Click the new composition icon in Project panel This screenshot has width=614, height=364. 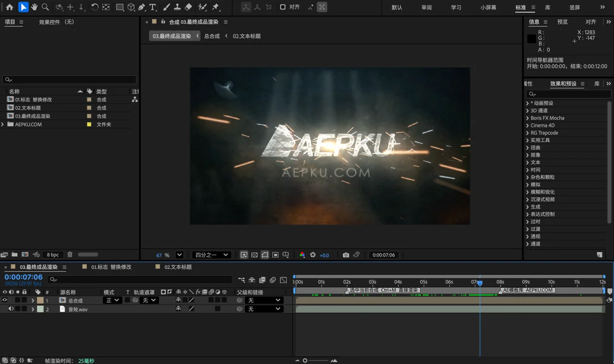[x=25, y=255]
